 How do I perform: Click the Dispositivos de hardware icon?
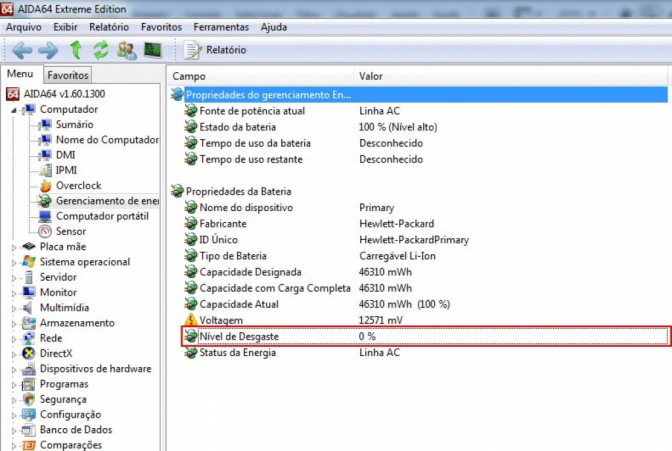[29, 369]
